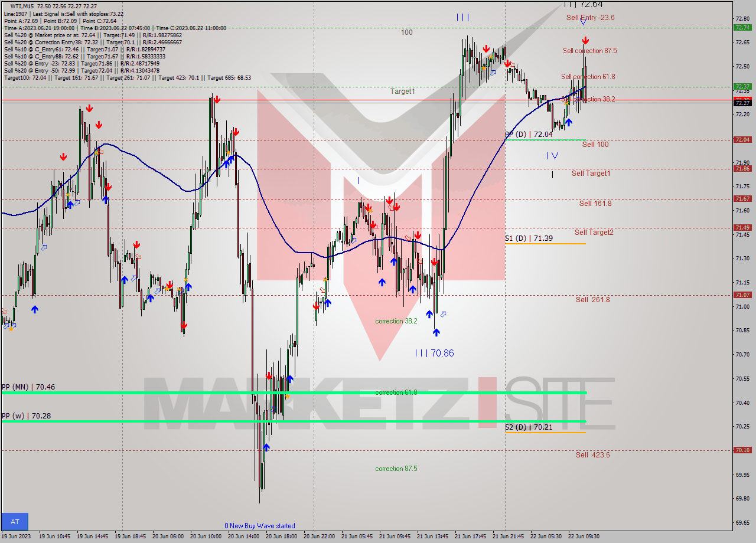Click the Sell correction 61.8 label
756x543 pixels.
[x=588, y=77]
